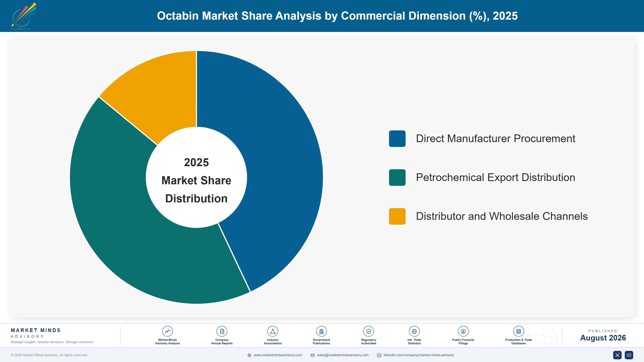Click the Regulatory Authorities shield icon
Screen dimensions: 644x362
pyautogui.click(x=368, y=331)
